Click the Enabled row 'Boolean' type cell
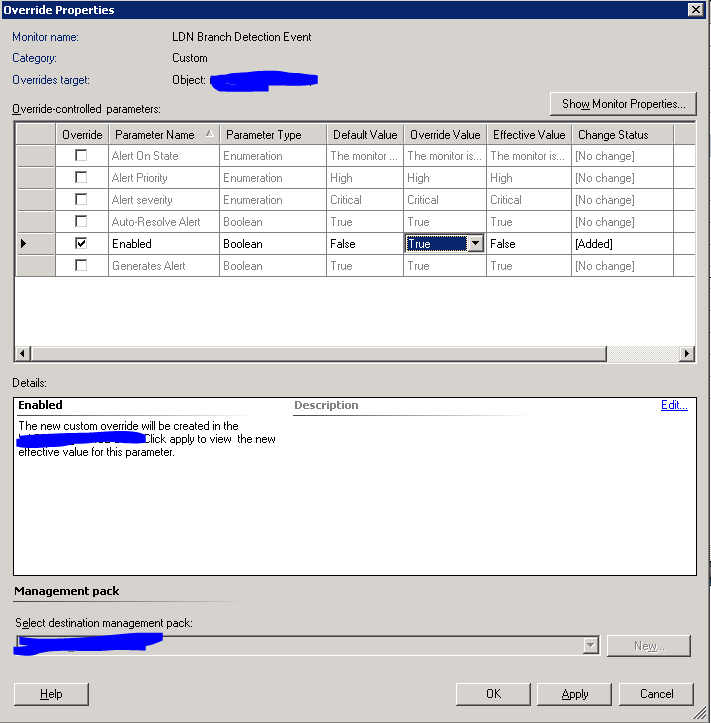This screenshot has height=723, width=711. 273,244
